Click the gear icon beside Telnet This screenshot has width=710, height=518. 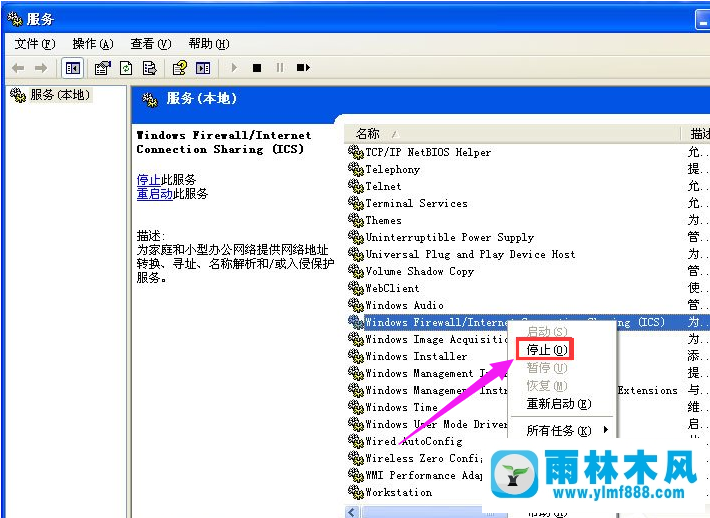(356, 186)
